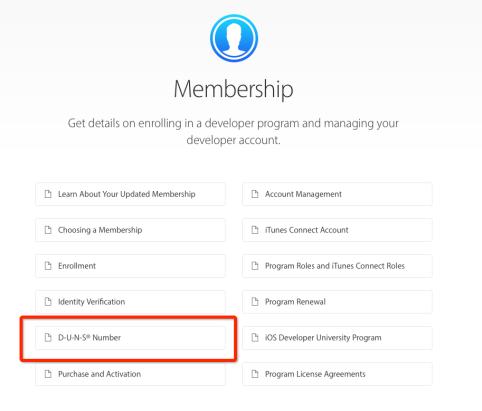Open Learn About Your Updated Membership
Image resolution: width=482 pixels, height=411 pixels.
(130, 194)
